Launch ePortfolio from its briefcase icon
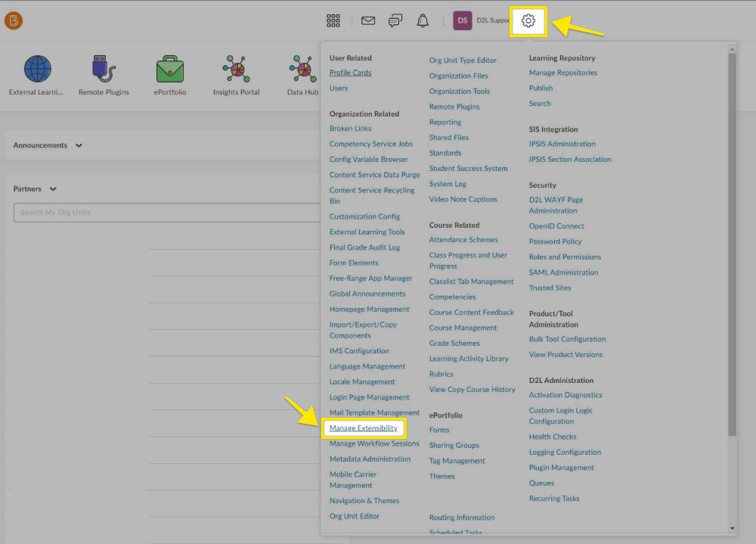The width and height of the screenshot is (756, 544). [169, 70]
